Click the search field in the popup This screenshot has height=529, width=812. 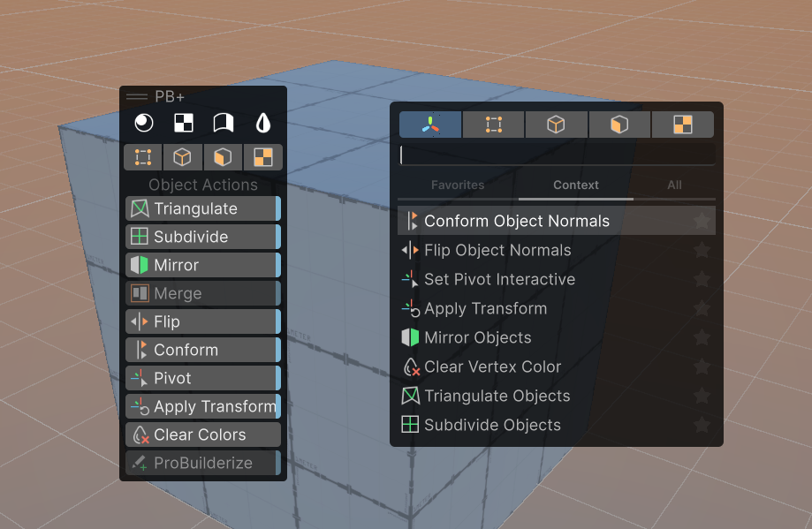tap(557, 155)
